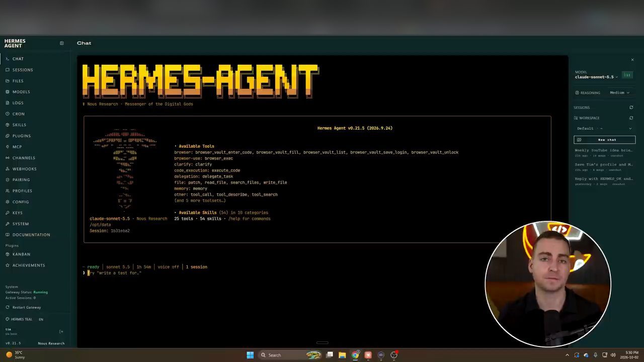
Task: Click the logout icon next to tim
Action: [x=61, y=331]
